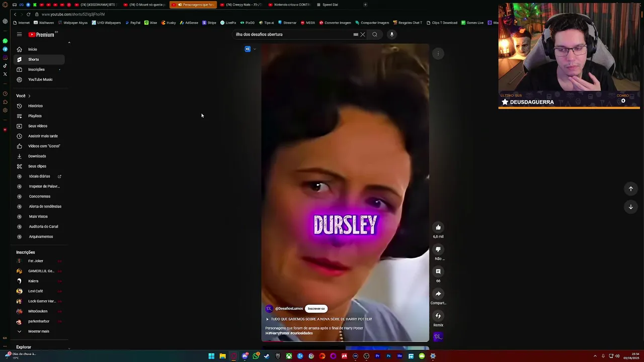The image size is (644, 362).
Task: Start voice search with microphone
Action: click(x=391, y=34)
